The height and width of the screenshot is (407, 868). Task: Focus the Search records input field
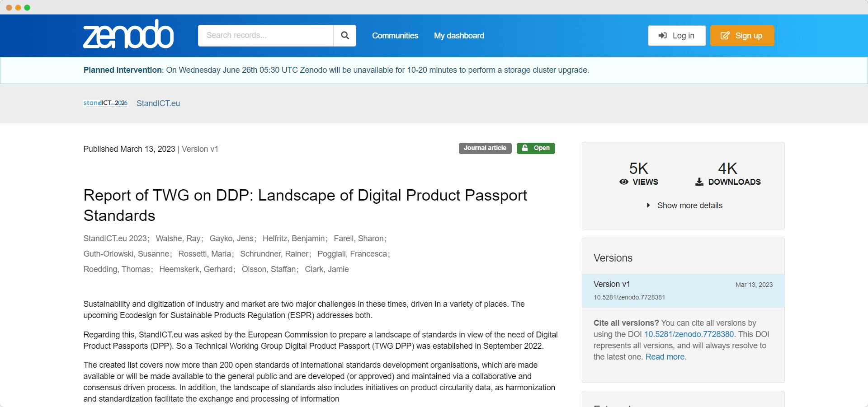point(266,36)
